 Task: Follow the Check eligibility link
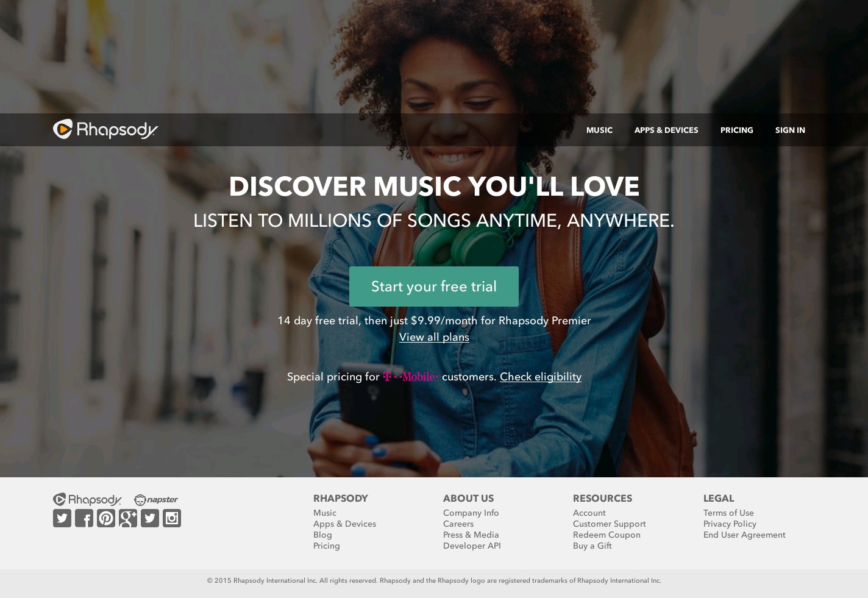[x=541, y=377]
